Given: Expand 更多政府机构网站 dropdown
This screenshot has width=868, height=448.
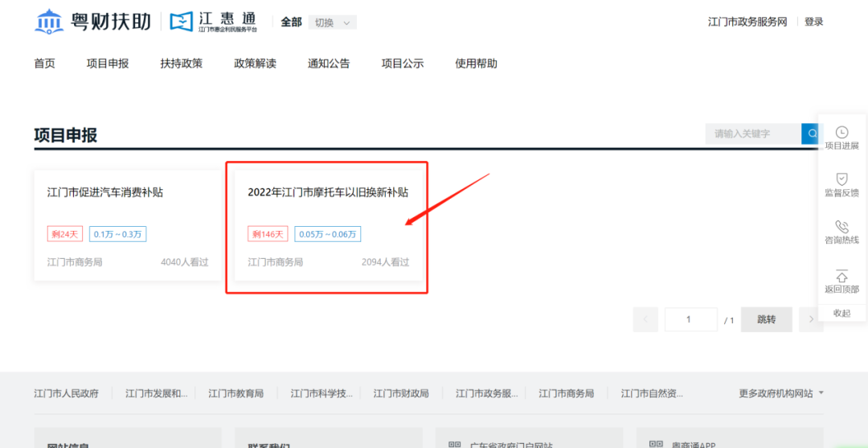Looking at the screenshot, I should 781,393.
